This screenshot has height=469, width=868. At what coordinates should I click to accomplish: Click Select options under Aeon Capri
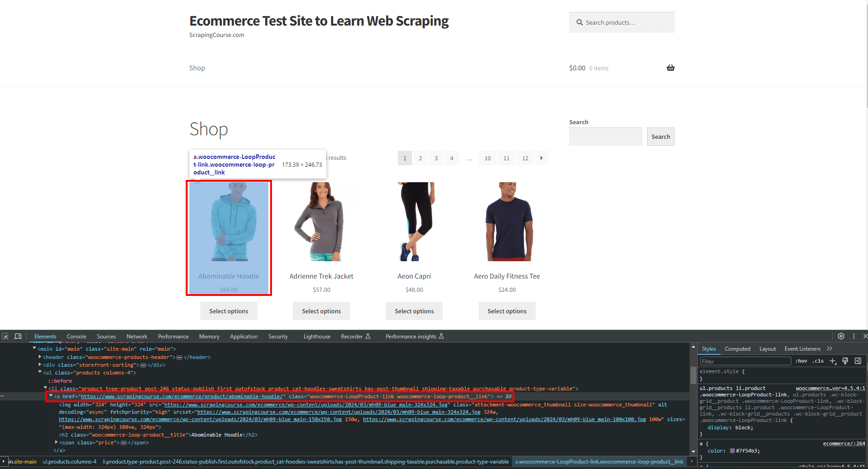[x=414, y=311]
